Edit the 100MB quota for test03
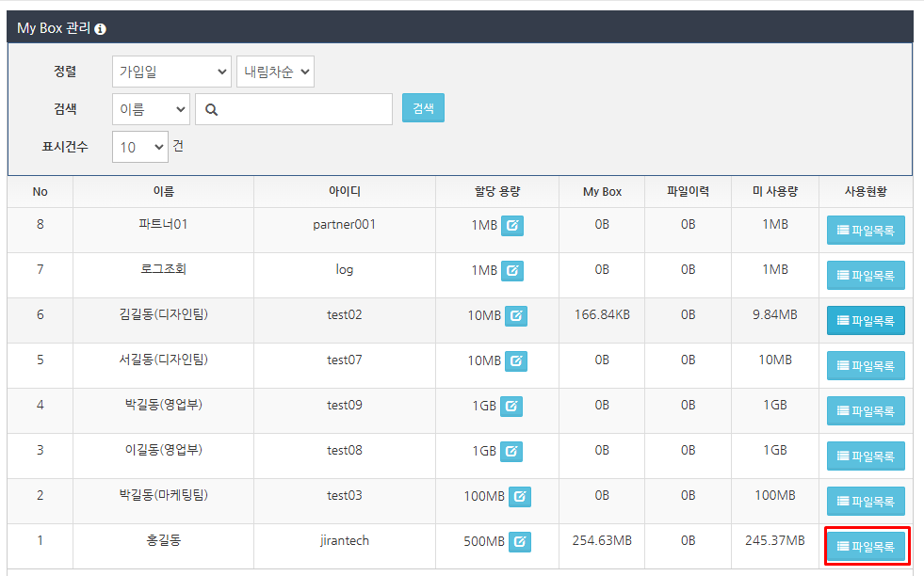This screenshot has height=576, width=924. 519,497
